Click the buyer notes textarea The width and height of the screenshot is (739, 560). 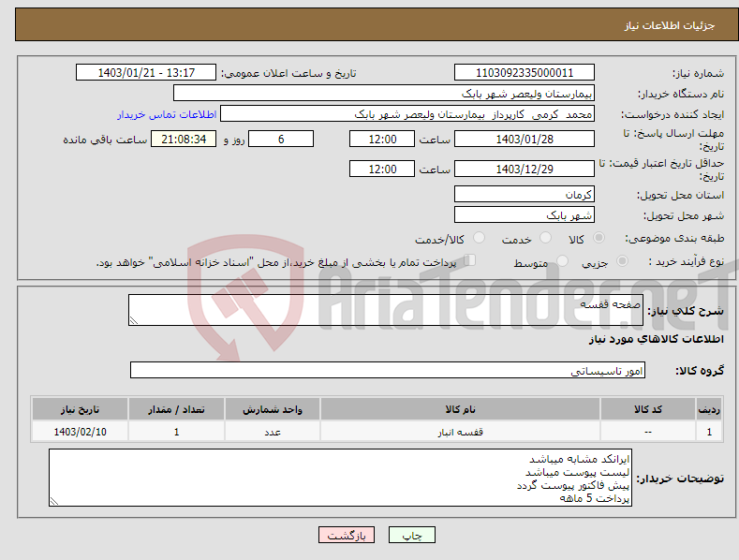[x=340, y=478]
